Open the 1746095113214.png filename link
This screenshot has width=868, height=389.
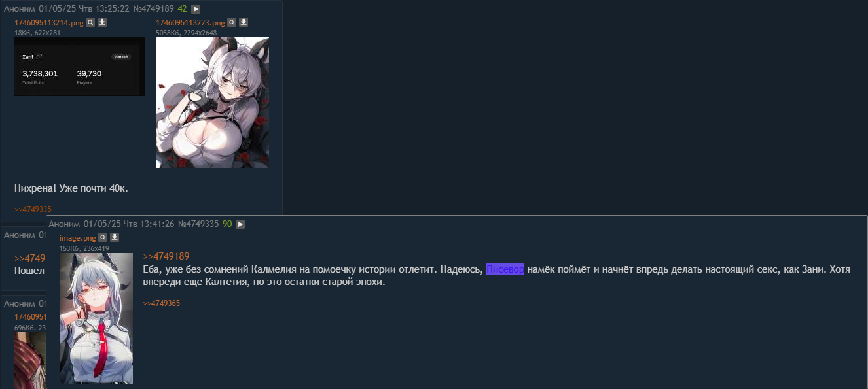49,23
